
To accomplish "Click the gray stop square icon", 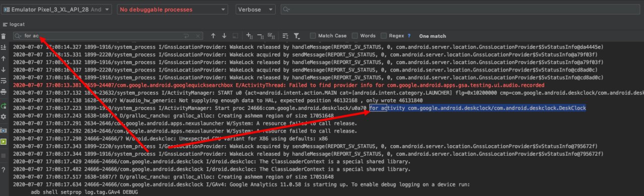I will click(4, 156).
